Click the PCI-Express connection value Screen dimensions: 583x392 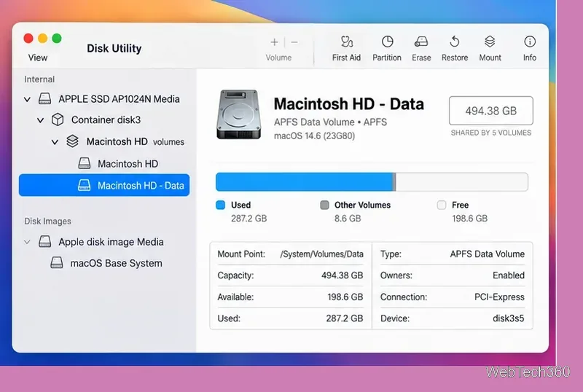(499, 297)
